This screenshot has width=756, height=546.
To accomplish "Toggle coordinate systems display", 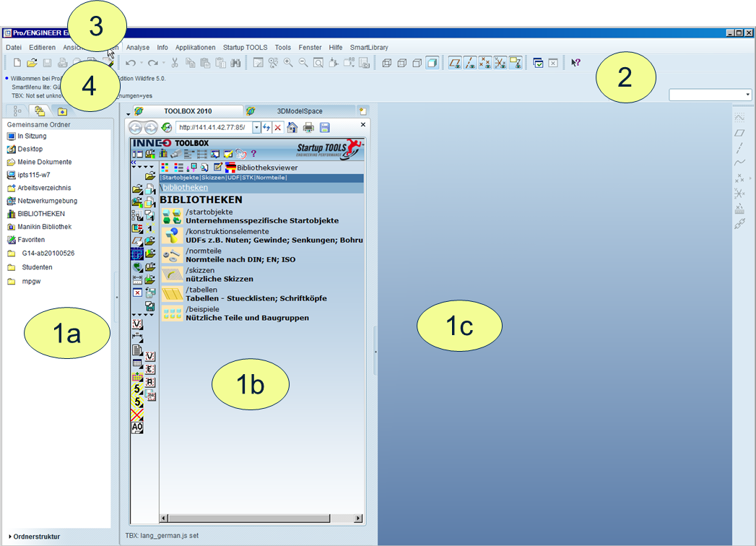I will 500,63.
